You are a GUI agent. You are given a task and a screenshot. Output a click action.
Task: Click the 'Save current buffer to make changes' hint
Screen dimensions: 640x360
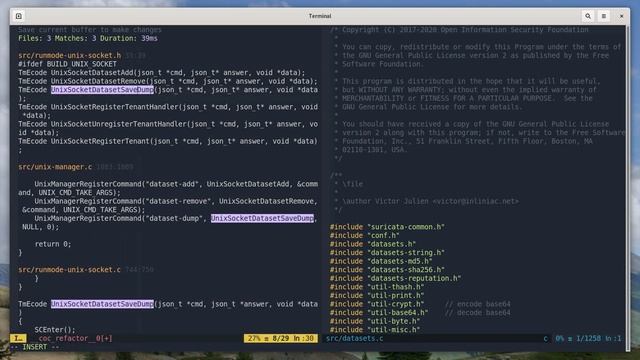(x=90, y=30)
